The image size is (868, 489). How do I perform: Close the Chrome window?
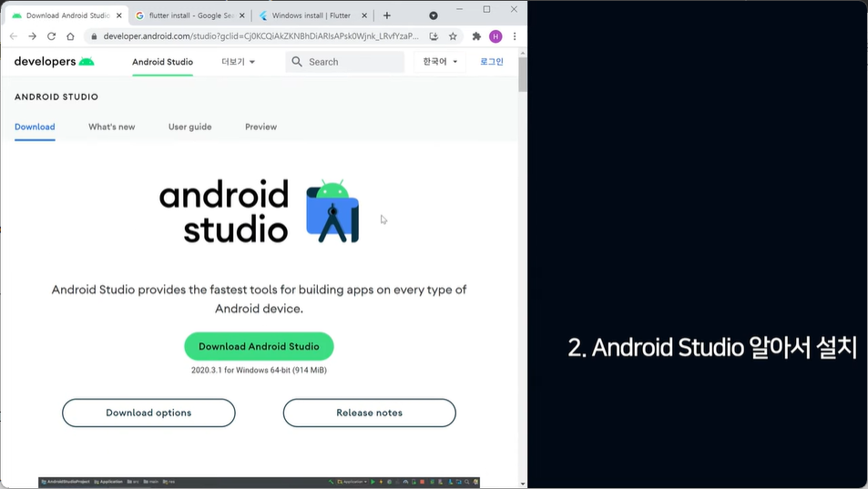coord(514,9)
